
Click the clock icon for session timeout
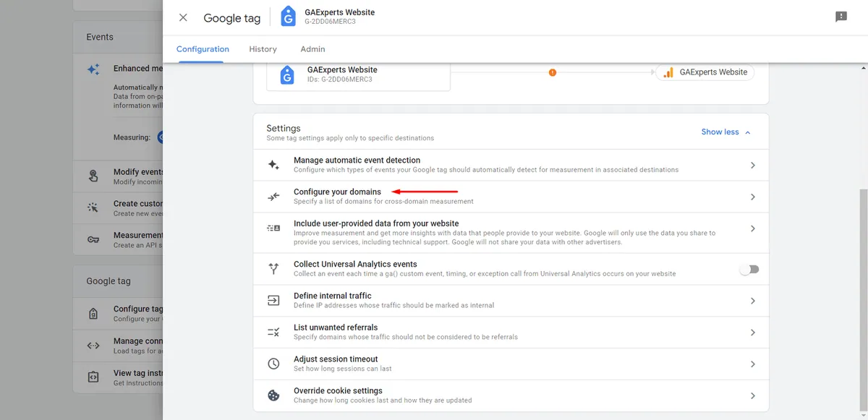273,364
